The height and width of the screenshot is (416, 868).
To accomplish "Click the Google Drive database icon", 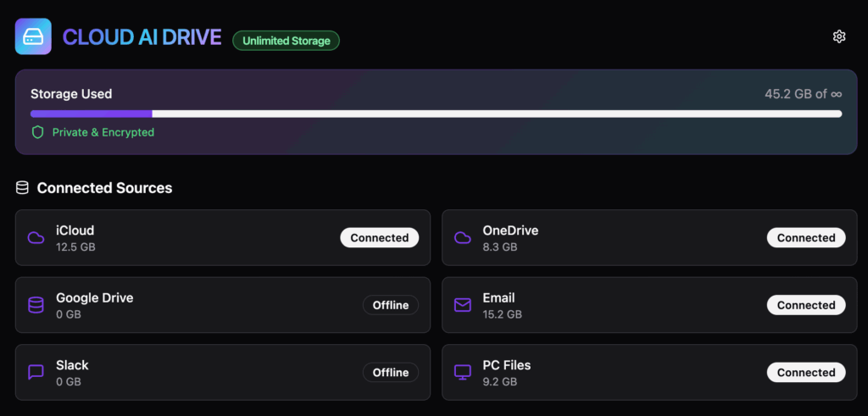I will point(36,305).
